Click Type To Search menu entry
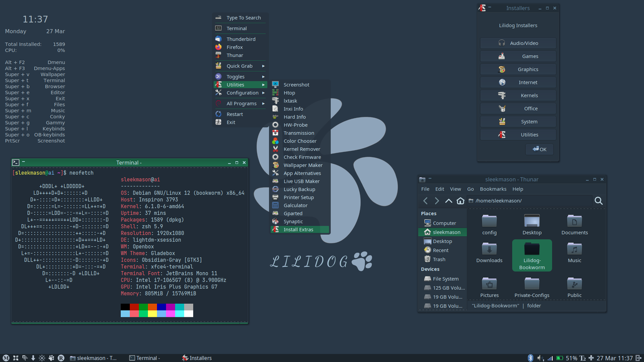The image size is (644, 362). [240, 18]
